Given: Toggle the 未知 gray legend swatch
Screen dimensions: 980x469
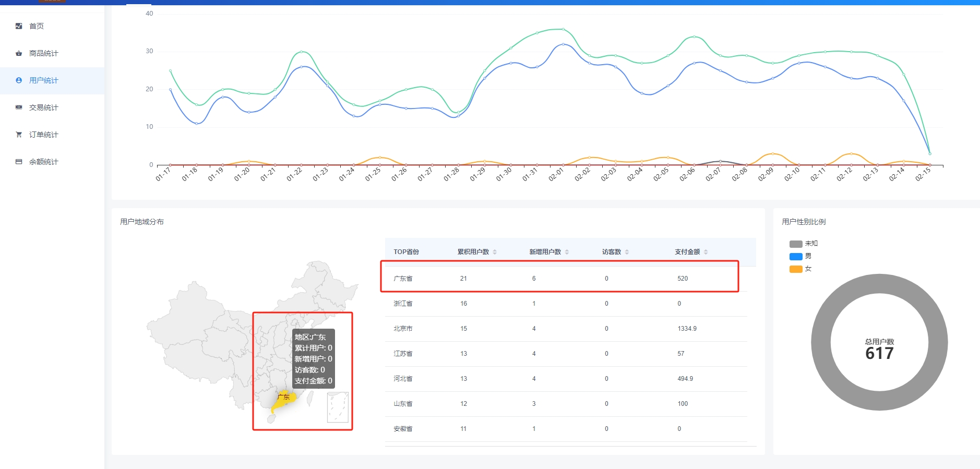Looking at the screenshot, I should pyautogui.click(x=796, y=244).
